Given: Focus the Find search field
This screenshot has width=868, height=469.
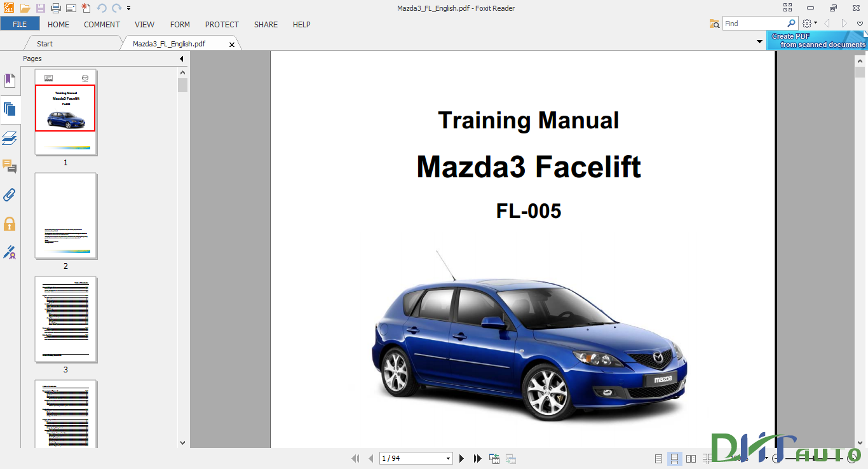Looking at the screenshot, I should tap(754, 24).
